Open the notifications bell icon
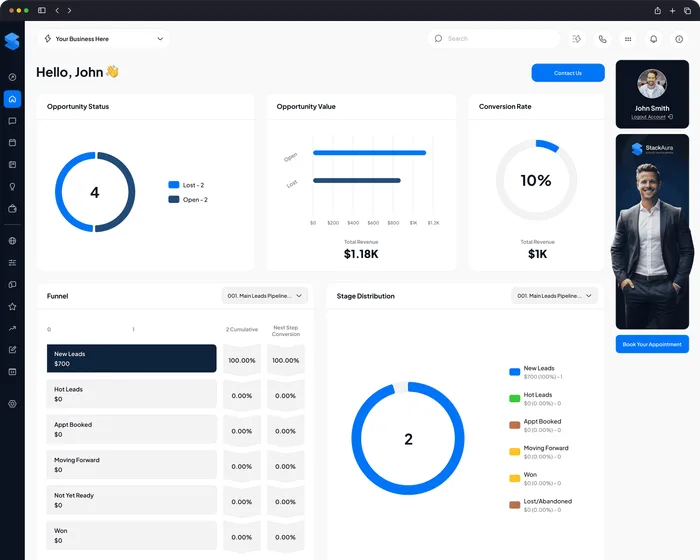Image resolution: width=700 pixels, height=560 pixels. (x=654, y=39)
